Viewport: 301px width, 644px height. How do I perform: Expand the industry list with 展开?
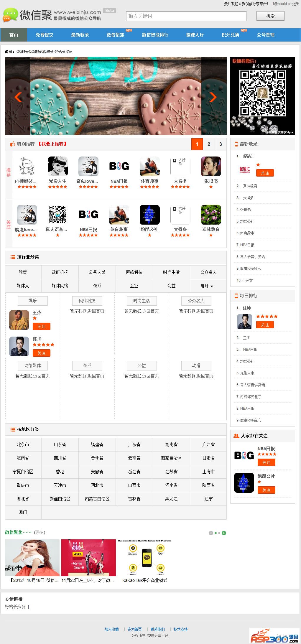[x=207, y=286]
